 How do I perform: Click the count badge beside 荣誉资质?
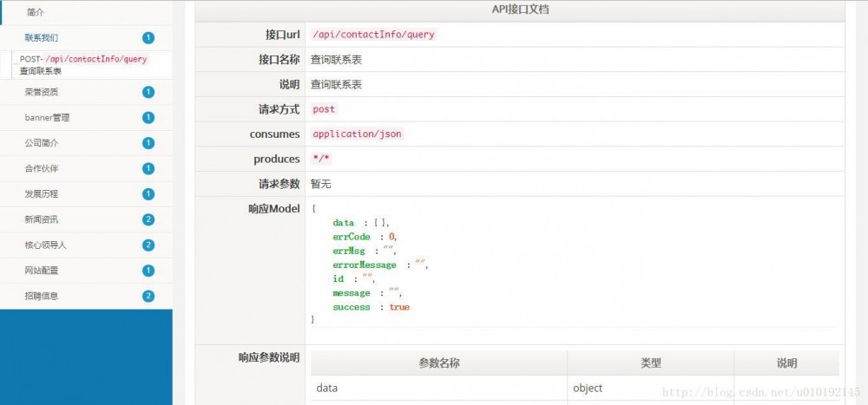click(148, 92)
